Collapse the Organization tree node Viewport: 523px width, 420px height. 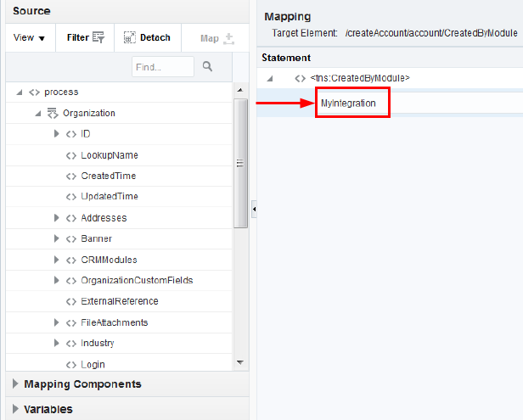tap(38, 114)
